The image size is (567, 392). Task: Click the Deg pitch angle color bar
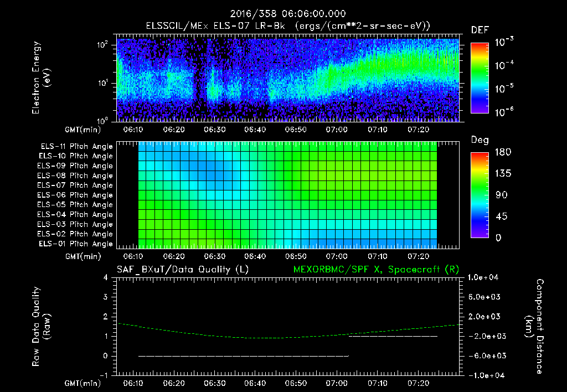480,195
